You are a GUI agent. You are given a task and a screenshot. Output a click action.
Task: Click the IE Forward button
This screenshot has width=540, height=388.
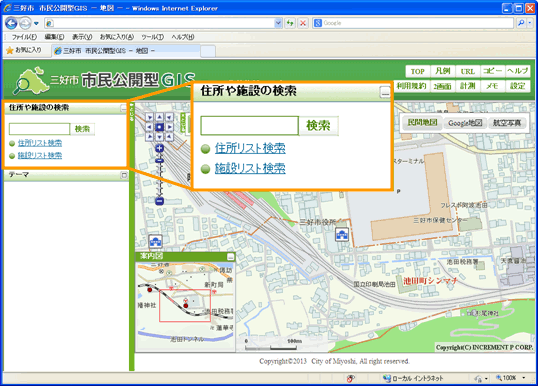(25, 23)
